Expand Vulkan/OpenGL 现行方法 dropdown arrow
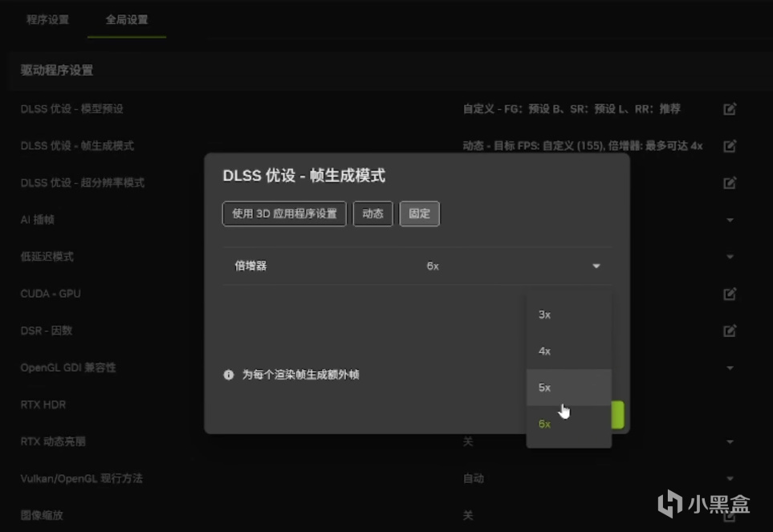This screenshot has height=532, width=773. 730,478
